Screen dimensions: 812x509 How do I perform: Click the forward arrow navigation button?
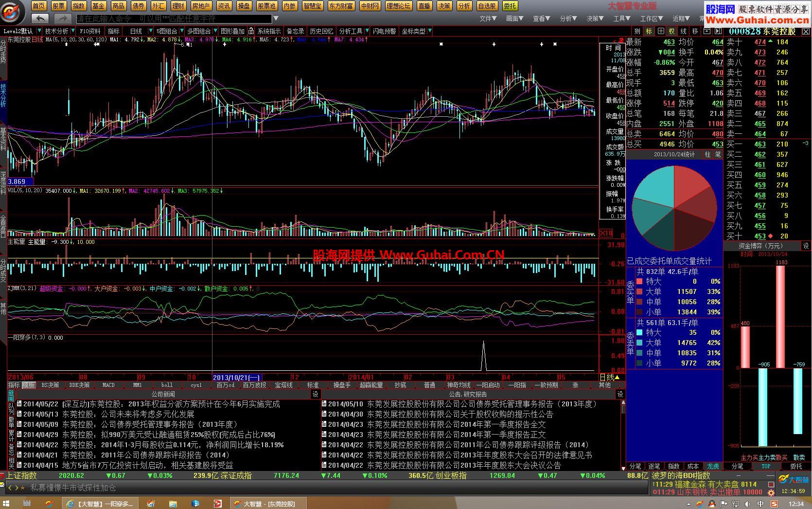click(x=63, y=18)
